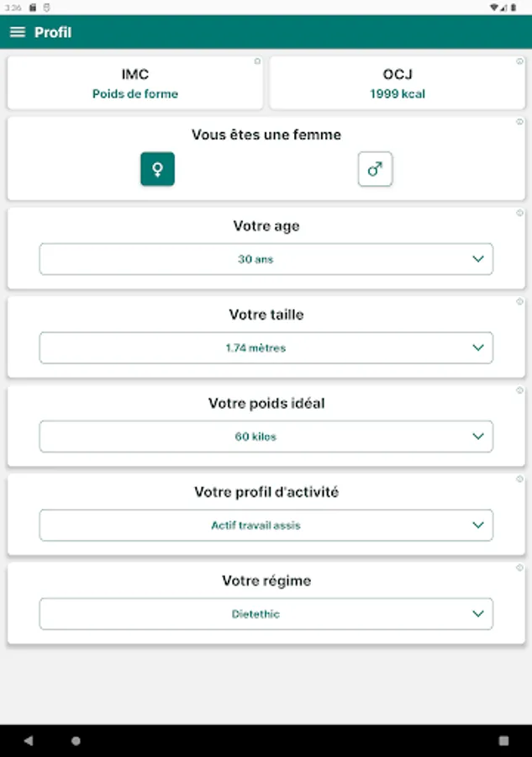The image size is (532, 757).
Task: Click info icon on OCJ card
Action: pos(519,61)
